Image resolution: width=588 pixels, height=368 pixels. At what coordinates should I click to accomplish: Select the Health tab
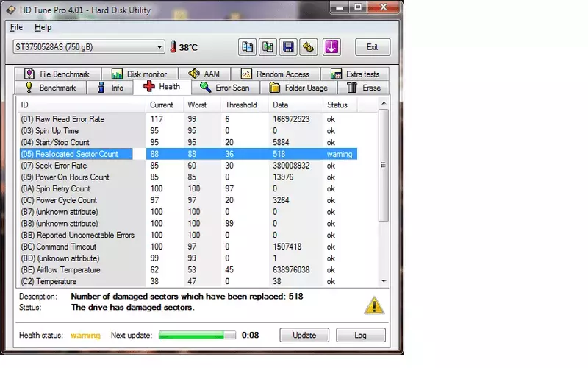162,87
